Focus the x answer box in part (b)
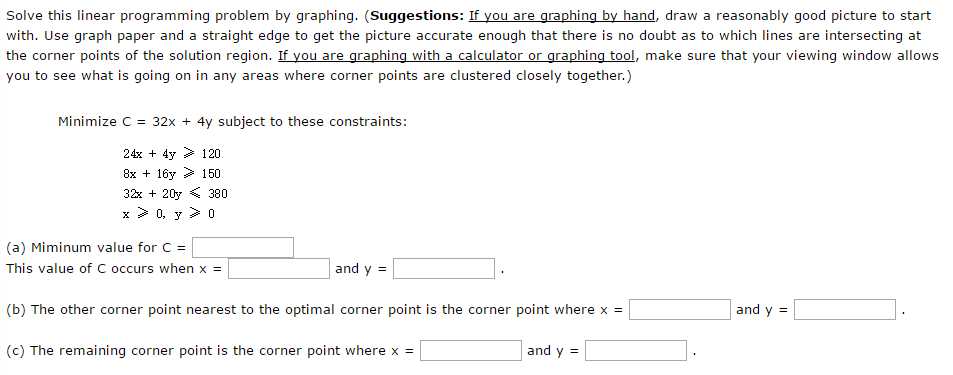Screen dimensions: 953x375 (679, 309)
